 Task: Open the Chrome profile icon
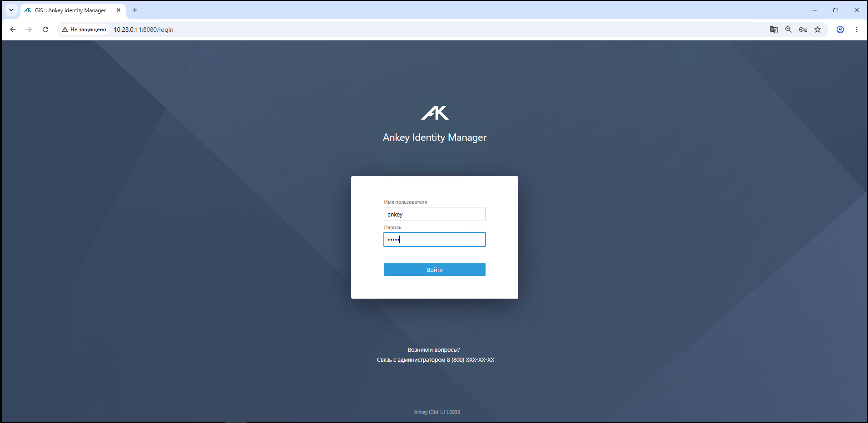(840, 30)
